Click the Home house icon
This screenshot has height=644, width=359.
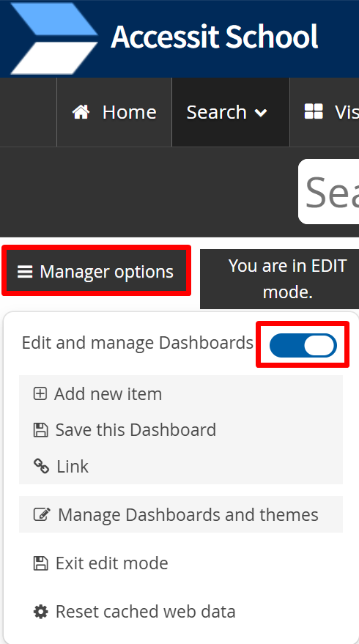click(81, 111)
